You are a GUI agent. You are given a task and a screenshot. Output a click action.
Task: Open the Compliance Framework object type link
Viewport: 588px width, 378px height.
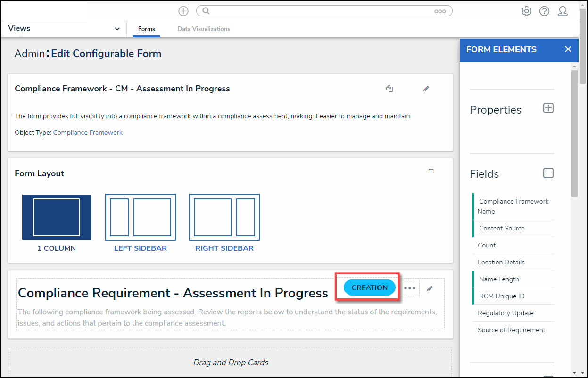click(x=88, y=133)
